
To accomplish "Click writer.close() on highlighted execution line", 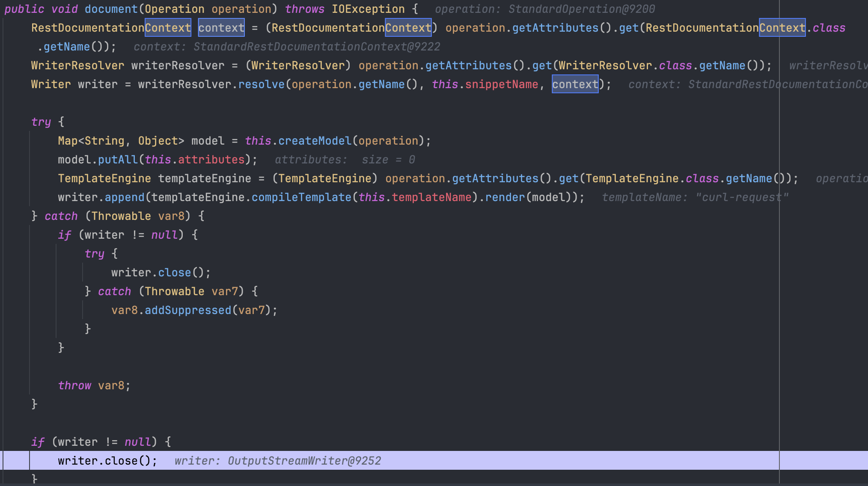I will [x=107, y=461].
